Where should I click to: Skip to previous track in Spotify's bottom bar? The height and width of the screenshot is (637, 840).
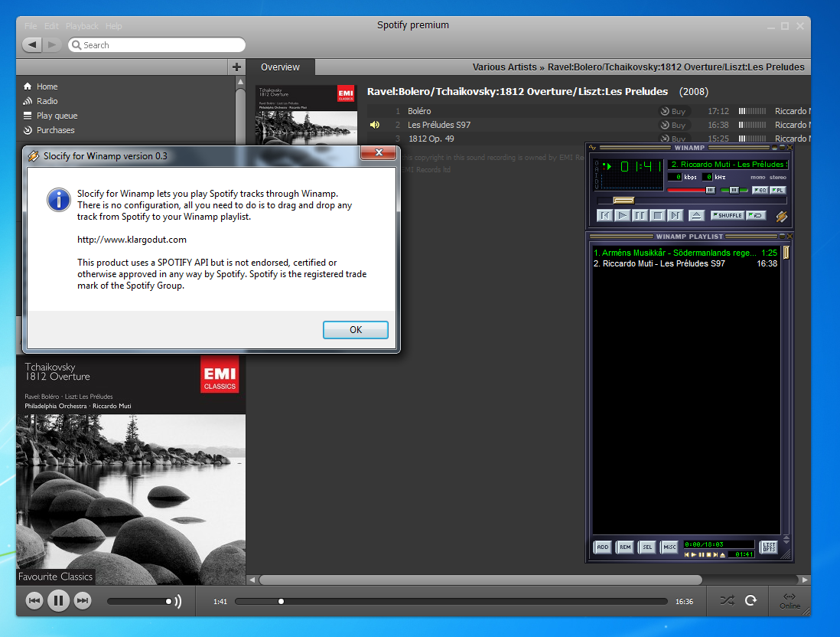coord(34,600)
